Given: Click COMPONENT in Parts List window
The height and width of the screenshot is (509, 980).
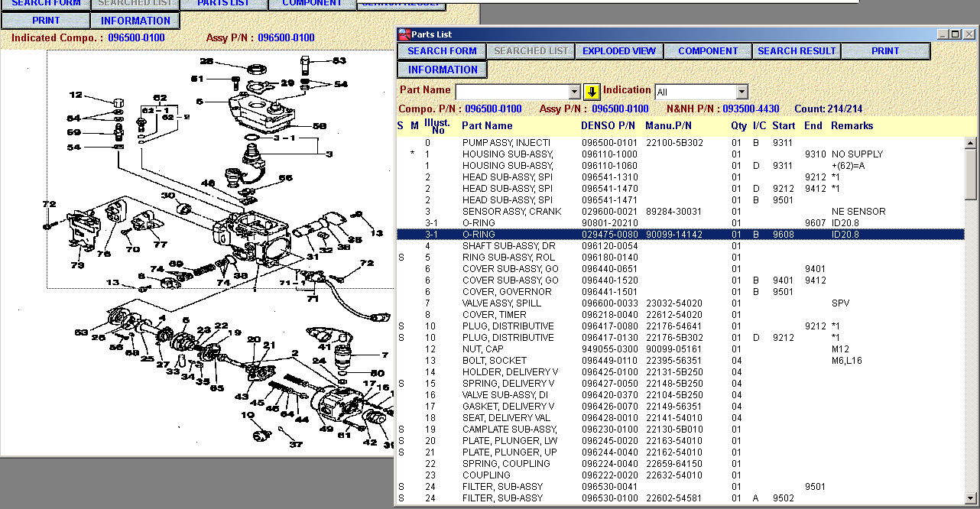Looking at the screenshot, I should coord(708,51).
